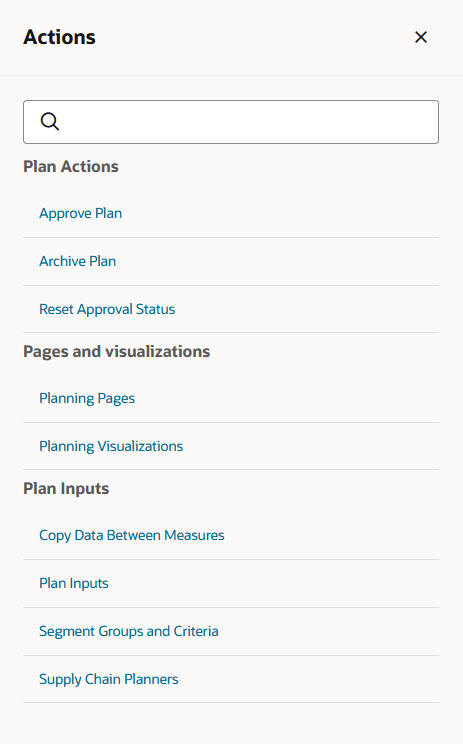Click the Plan Inputs section heading
463x744 pixels.
click(66, 489)
